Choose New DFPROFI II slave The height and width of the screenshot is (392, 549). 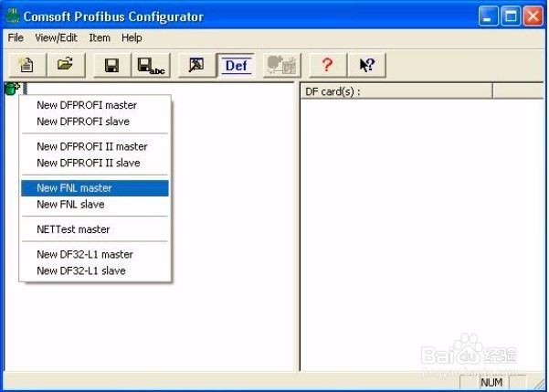coord(95,163)
